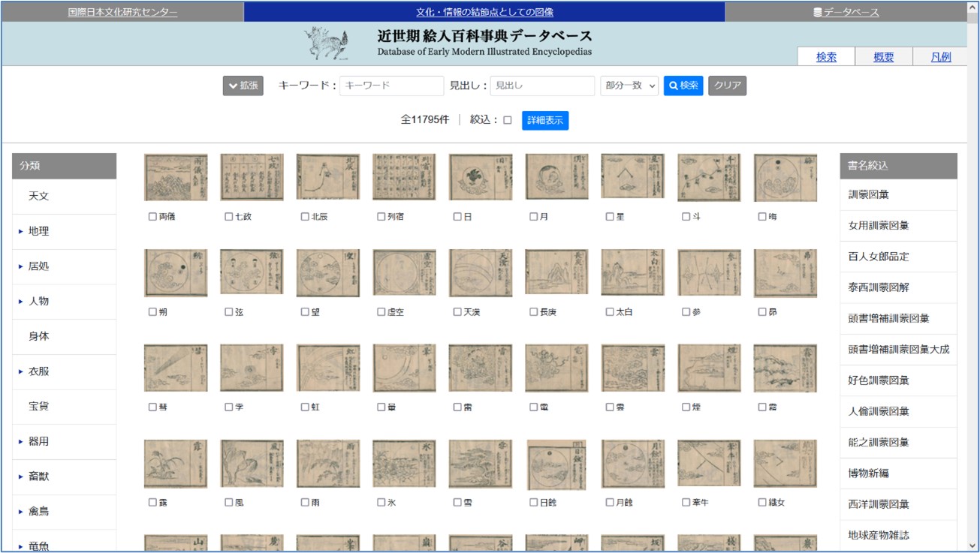
Task: Open the 七政 thumbnail image
Action: 252,178
